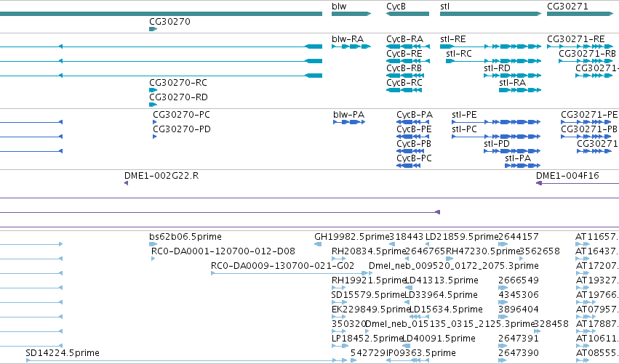Select feature 2647390
The height and width of the screenshot is (364, 619).
(x=502, y=360)
